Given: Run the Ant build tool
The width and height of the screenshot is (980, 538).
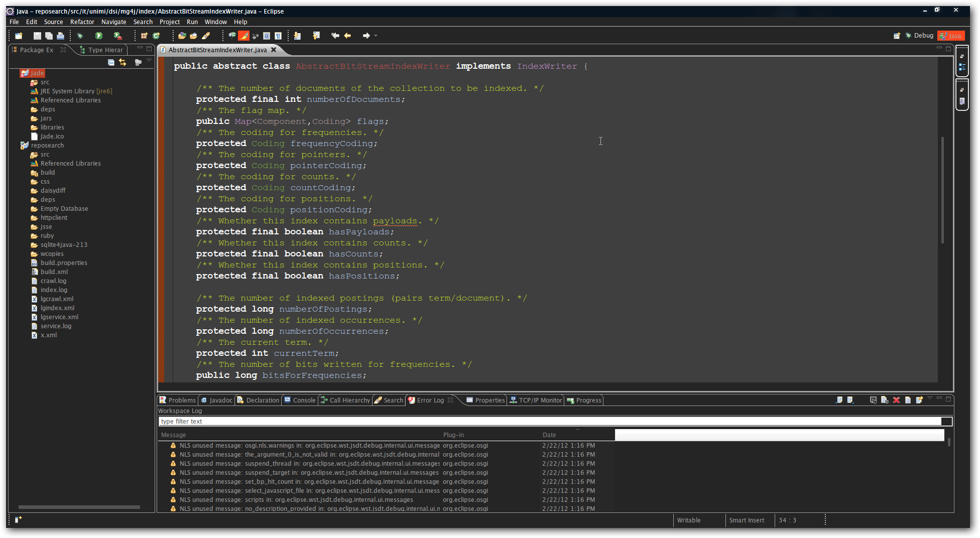Looking at the screenshot, I should pyautogui.click(x=117, y=36).
